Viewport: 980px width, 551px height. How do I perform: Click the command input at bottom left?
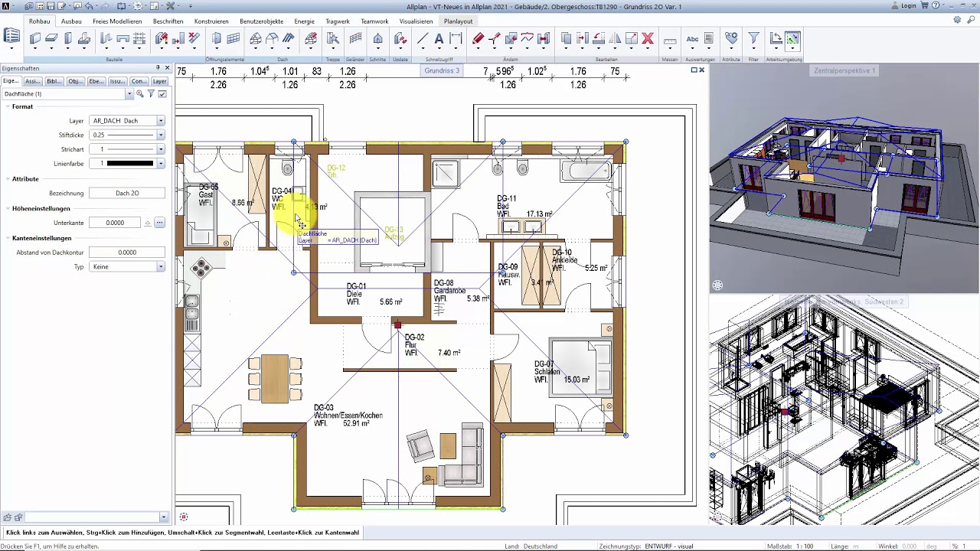point(95,517)
